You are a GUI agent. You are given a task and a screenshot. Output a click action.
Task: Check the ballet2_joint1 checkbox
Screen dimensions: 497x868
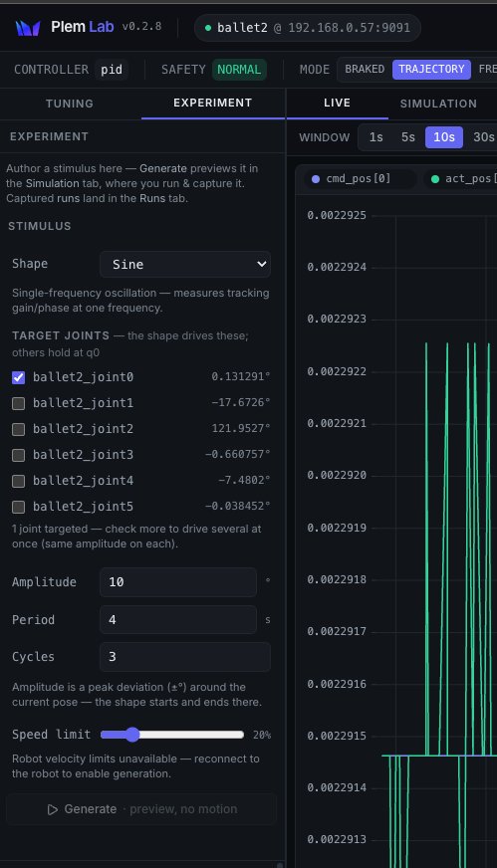pyautogui.click(x=18, y=403)
